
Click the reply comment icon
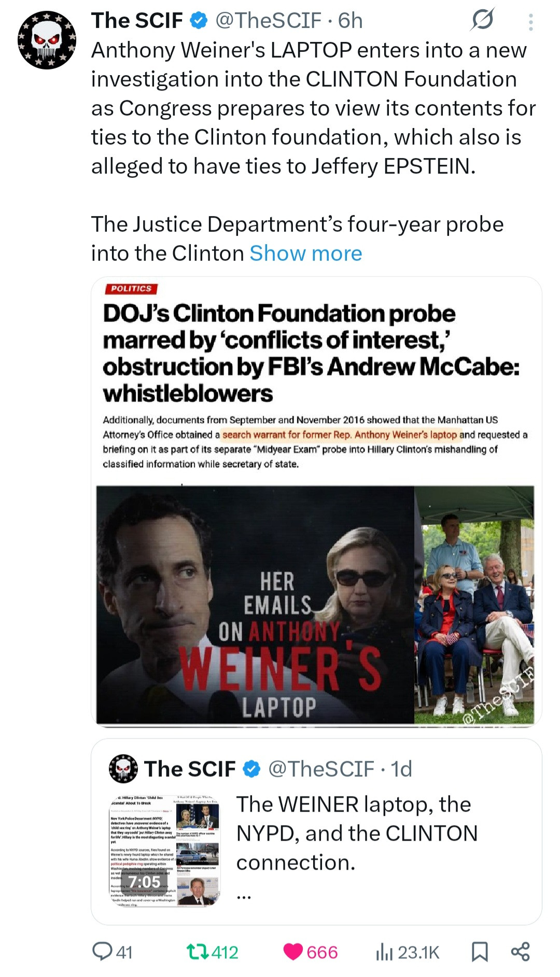coord(100,951)
